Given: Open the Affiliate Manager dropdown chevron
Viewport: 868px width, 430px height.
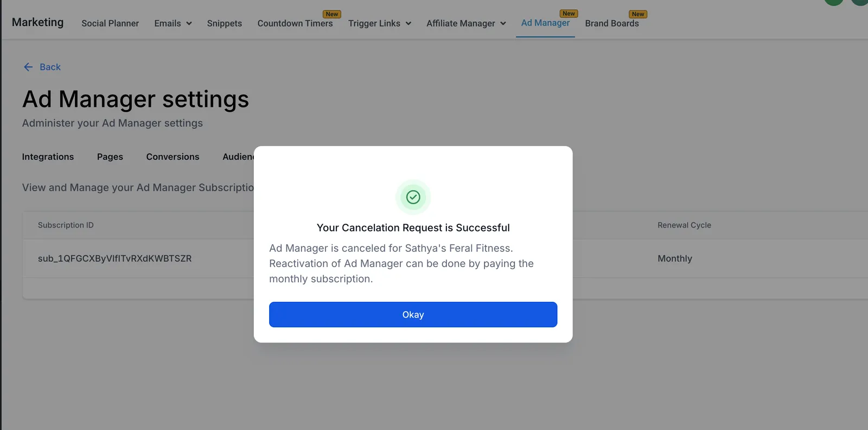Looking at the screenshot, I should click(503, 23).
